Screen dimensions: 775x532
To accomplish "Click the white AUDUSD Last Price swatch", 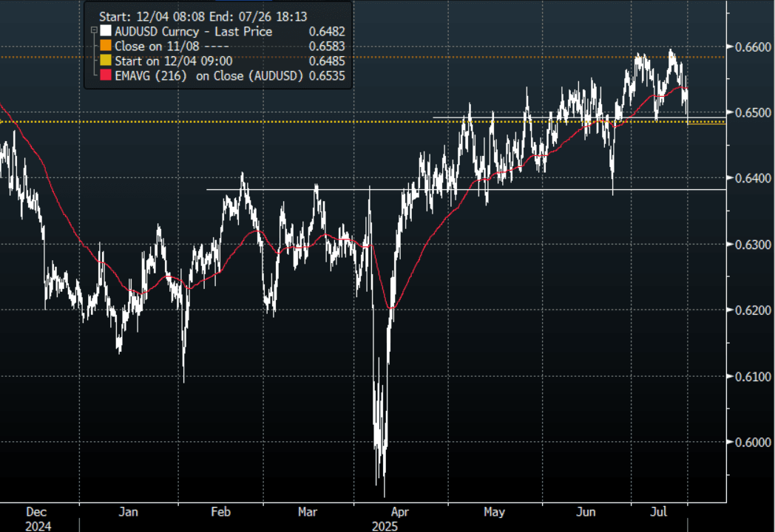I will coord(106,32).
